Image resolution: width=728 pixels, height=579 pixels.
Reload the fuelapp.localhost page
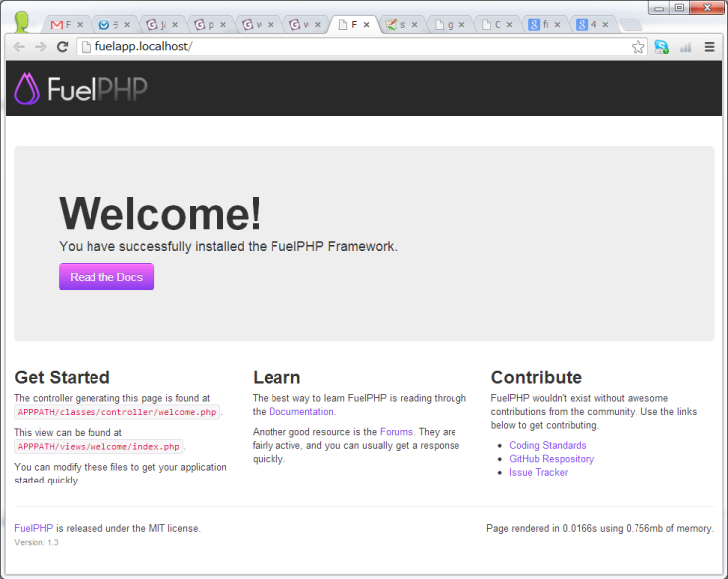(63, 47)
